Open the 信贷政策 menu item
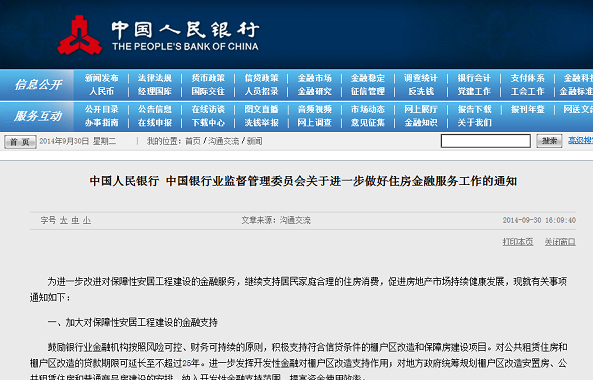The height and width of the screenshot is (380, 593). click(261, 78)
